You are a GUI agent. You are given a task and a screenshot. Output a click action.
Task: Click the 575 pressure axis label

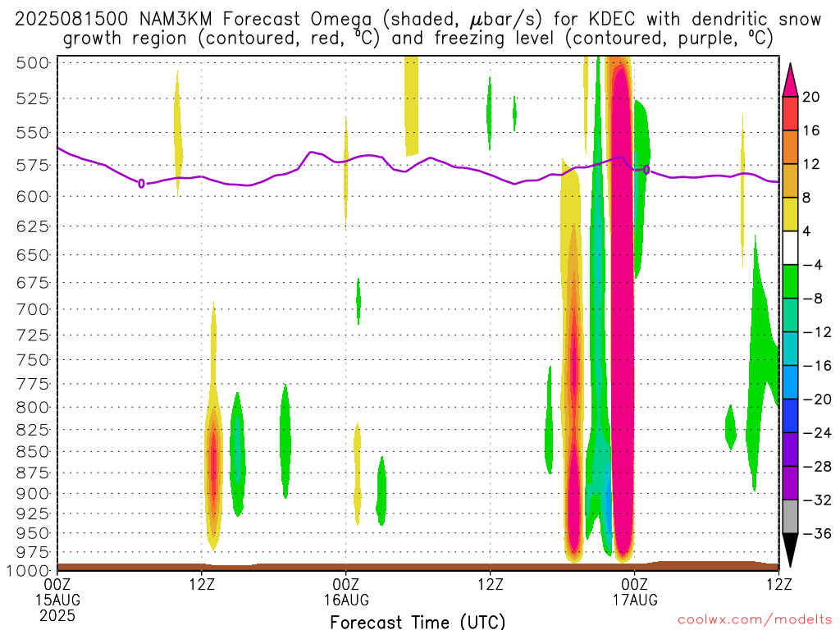pos(32,165)
